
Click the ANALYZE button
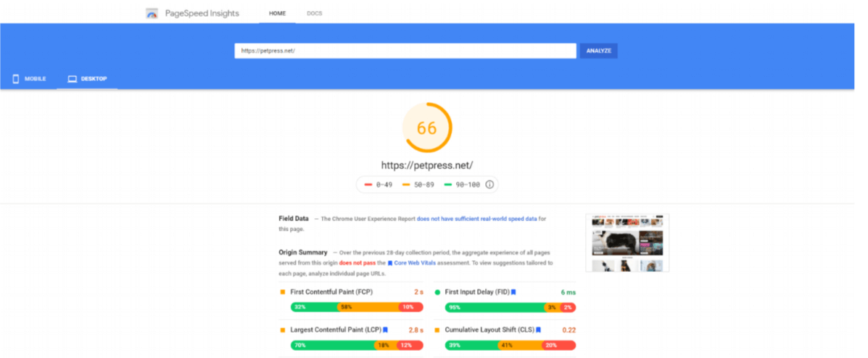click(x=599, y=51)
